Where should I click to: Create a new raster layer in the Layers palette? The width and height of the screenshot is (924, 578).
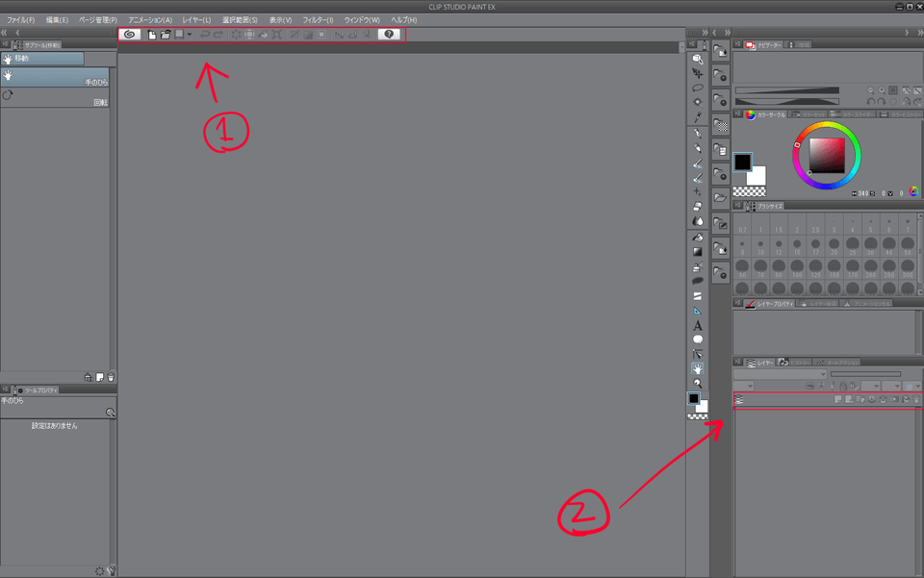838,399
